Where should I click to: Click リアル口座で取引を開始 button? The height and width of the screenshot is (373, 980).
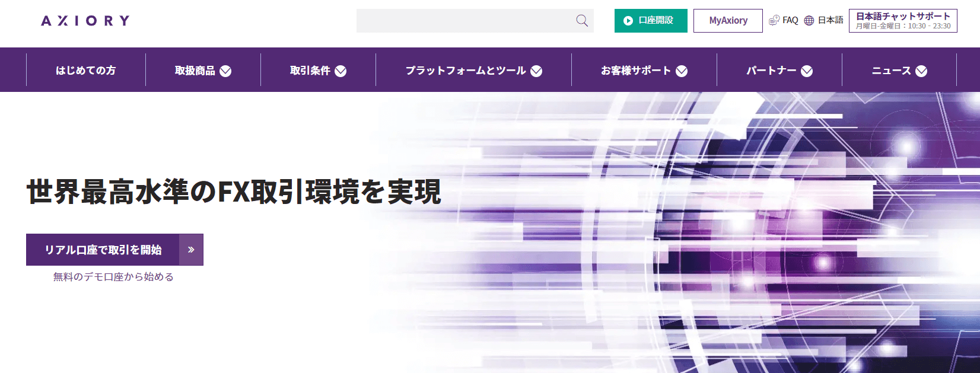[114, 250]
